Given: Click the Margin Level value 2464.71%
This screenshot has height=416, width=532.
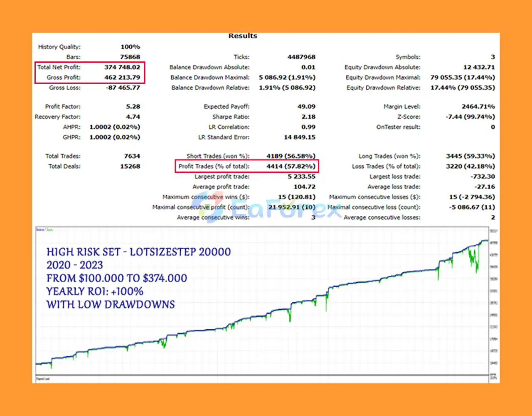Looking at the screenshot, I should pyautogui.click(x=478, y=107).
